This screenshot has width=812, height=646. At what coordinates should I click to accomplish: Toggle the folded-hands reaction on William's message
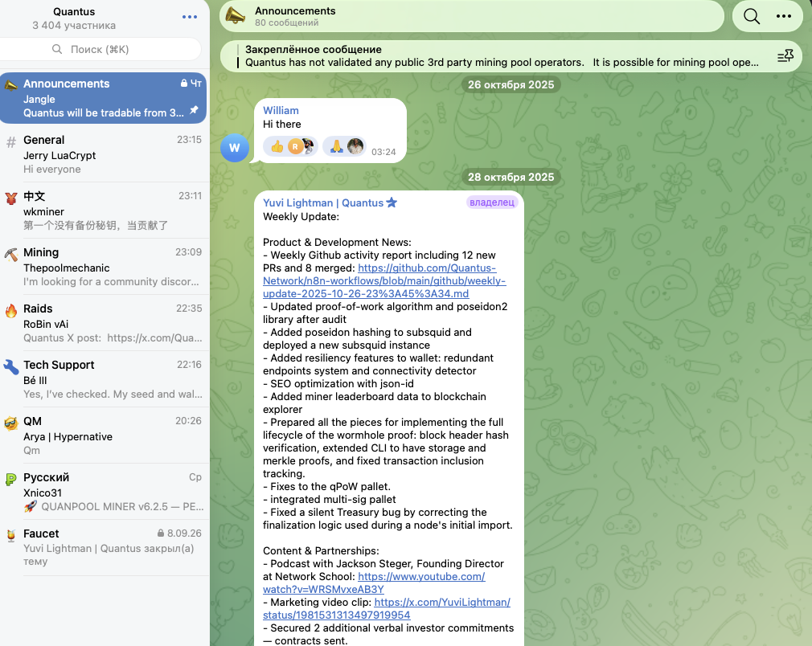click(x=344, y=146)
